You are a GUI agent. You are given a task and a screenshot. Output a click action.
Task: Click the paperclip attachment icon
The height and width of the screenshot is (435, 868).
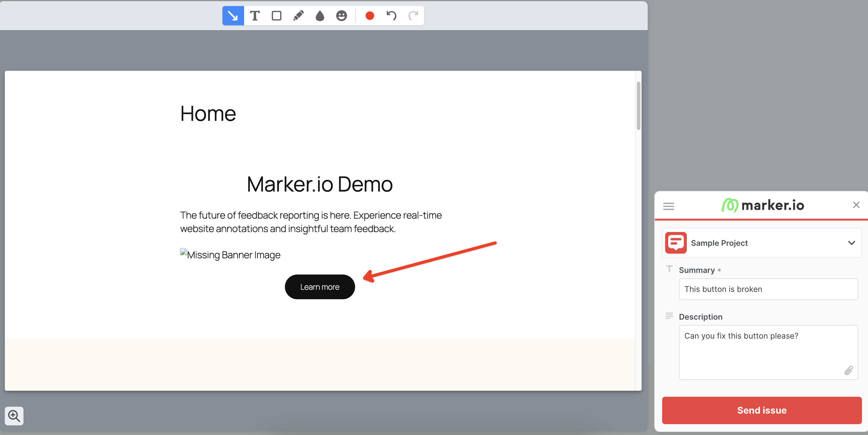pyautogui.click(x=848, y=370)
